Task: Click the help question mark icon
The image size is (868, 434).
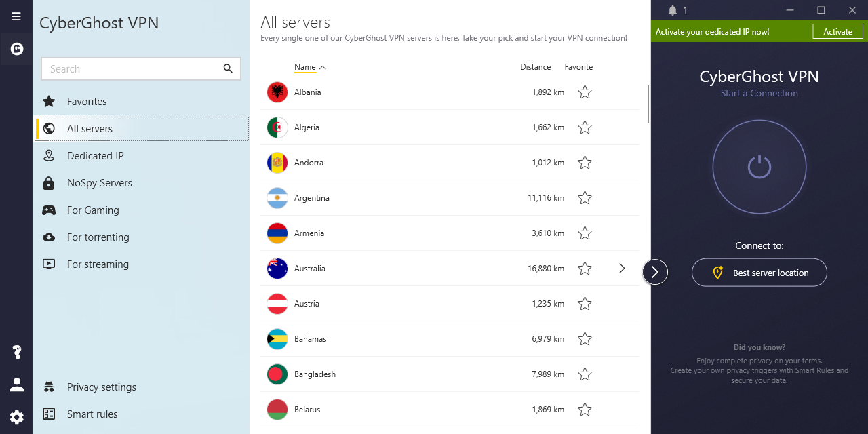Action: 16,352
